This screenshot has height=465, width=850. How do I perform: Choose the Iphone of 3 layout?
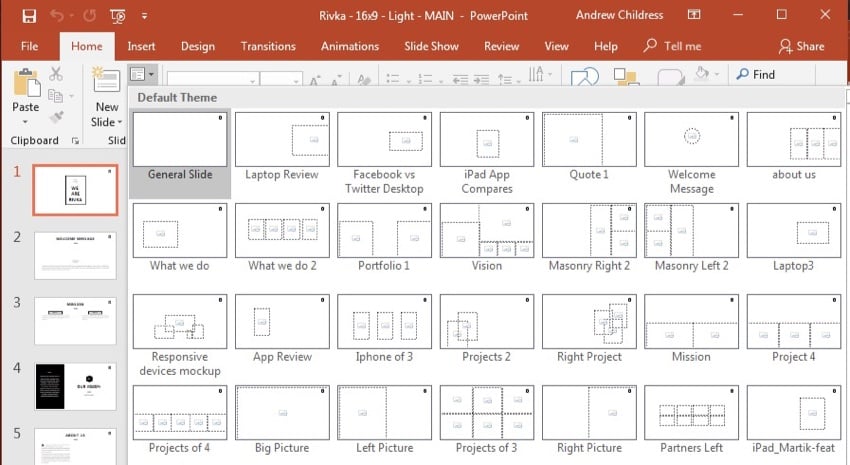(x=384, y=328)
